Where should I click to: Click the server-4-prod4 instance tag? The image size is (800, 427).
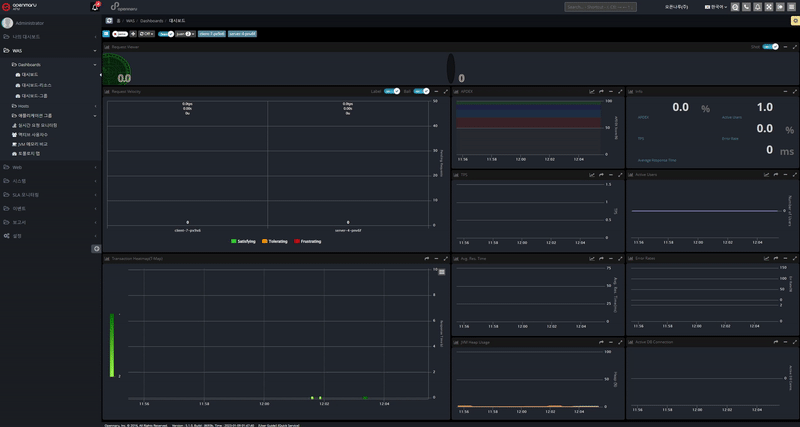click(242, 33)
